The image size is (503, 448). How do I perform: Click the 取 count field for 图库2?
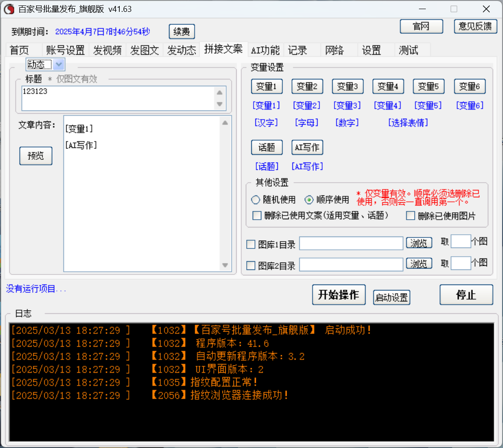(x=461, y=263)
